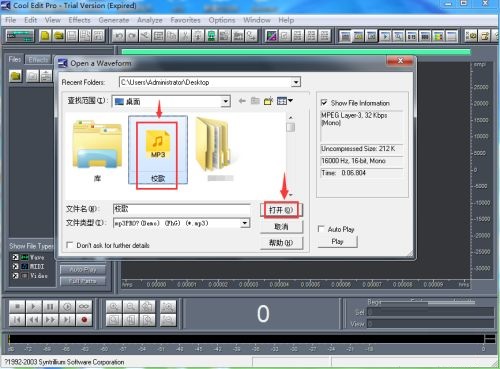Click the Create New Folder icon in dialog
The width and height of the screenshot is (500, 369).
pos(268,101)
